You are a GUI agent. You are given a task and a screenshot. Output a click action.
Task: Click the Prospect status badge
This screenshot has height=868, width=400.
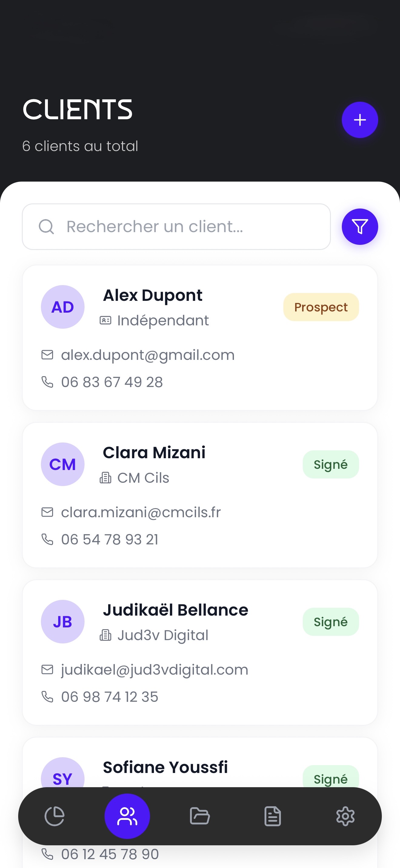click(x=321, y=307)
